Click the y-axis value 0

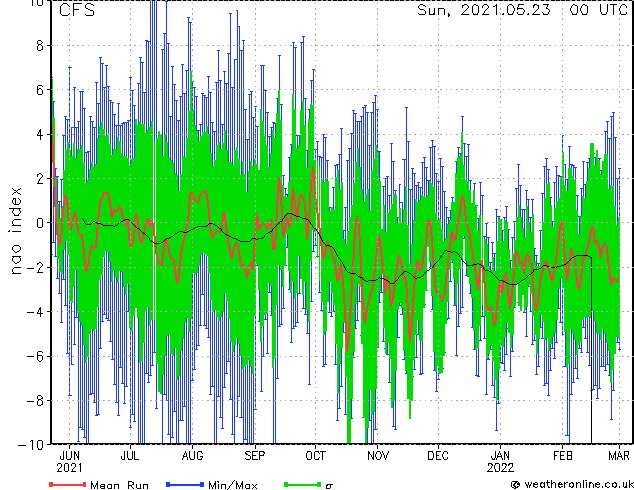coord(40,223)
